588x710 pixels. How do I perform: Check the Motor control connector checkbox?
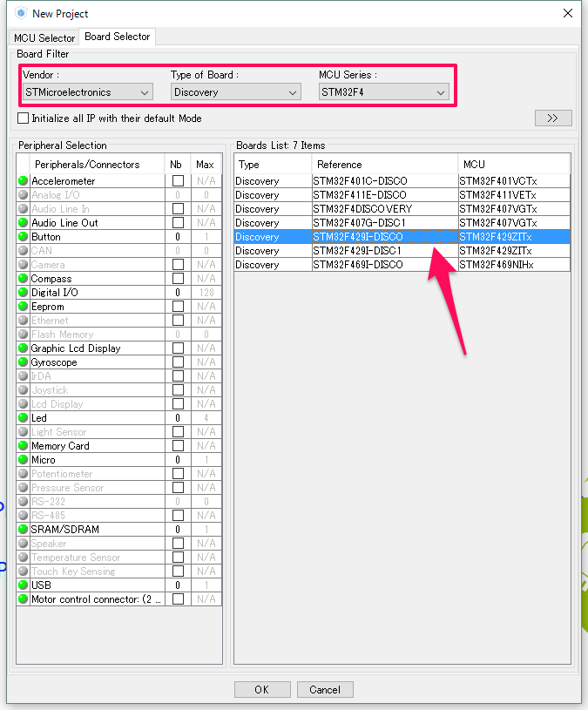pos(178,599)
